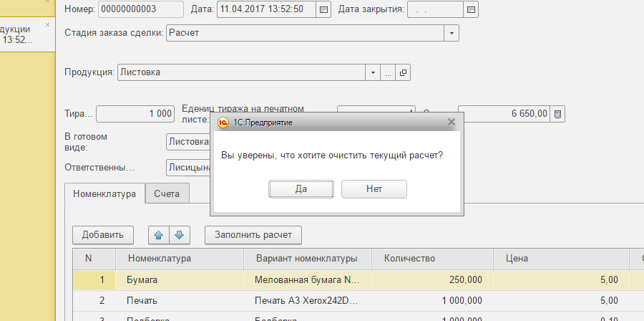Open calculator icon beside 6 650,00 field
This screenshot has height=321, width=644.
click(559, 114)
